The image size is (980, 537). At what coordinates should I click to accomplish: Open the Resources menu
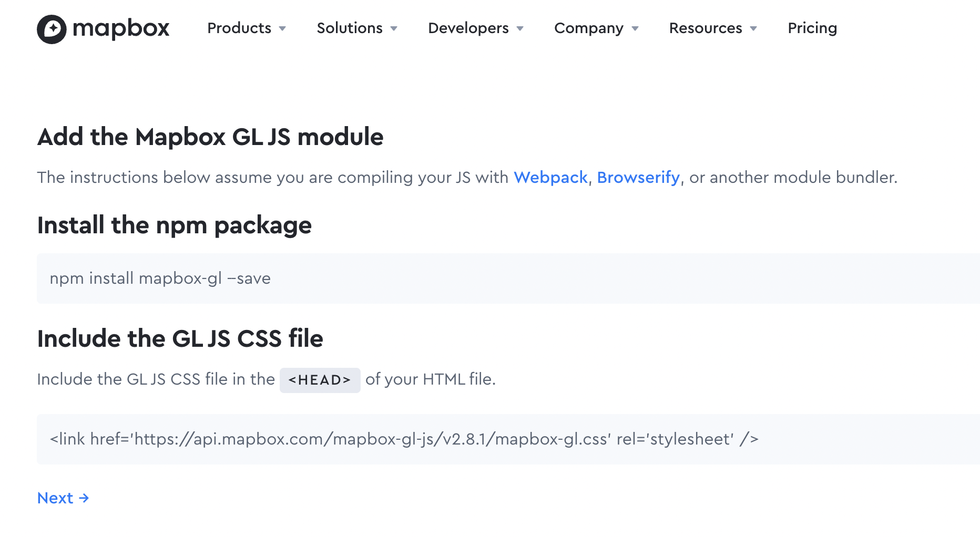coord(706,28)
